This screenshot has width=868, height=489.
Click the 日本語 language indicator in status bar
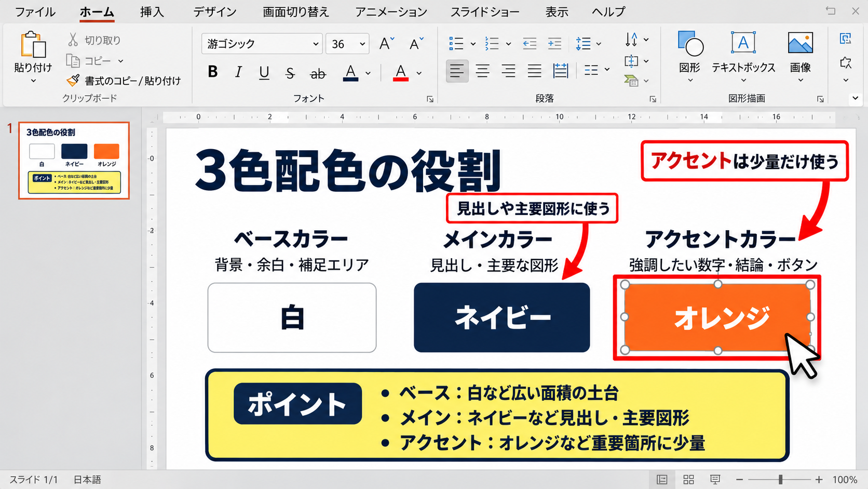pos(87,480)
